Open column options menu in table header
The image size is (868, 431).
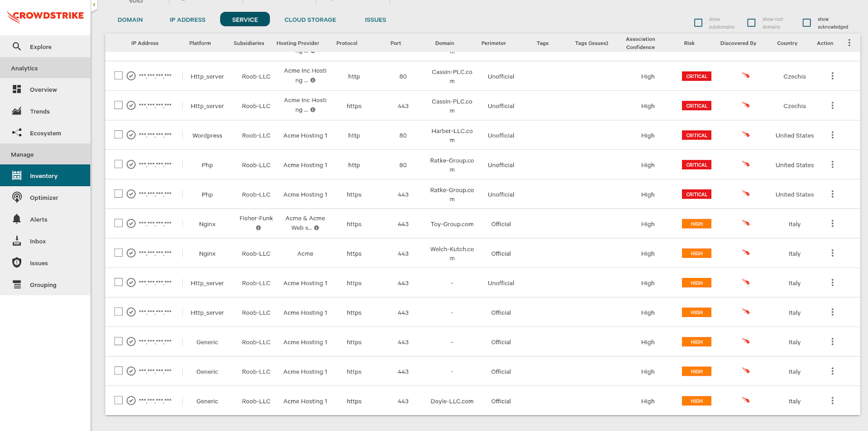[849, 43]
